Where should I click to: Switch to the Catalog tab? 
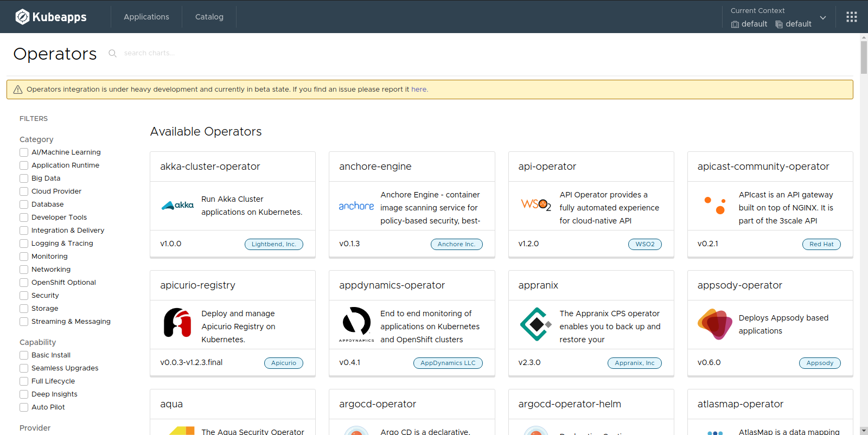coord(209,17)
